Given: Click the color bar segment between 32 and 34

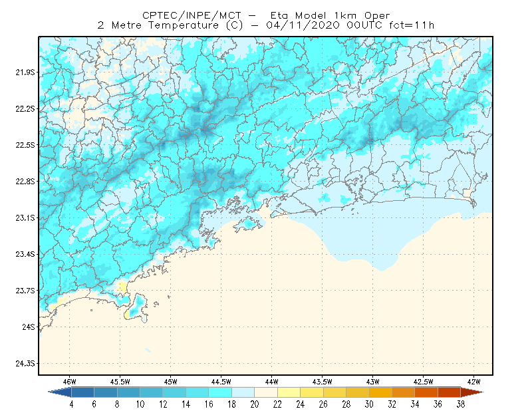Looking at the screenshot, I should pyautogui.click(x=404, y=392).
